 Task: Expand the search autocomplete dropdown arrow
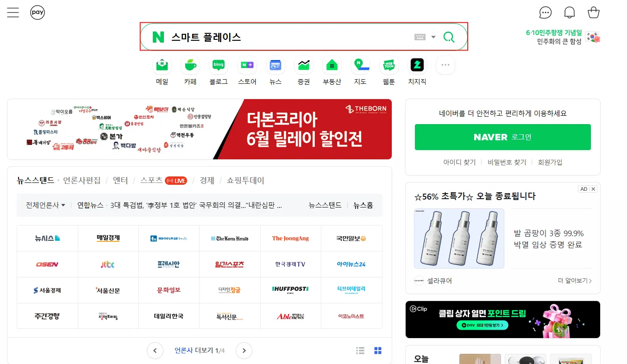click(x=433, y=37)
